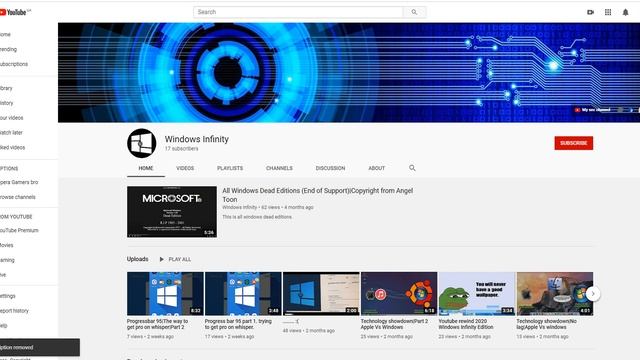Show next uploads with arrow button
Viewport: 640px width, 360px height.
[x=593, y=293]
